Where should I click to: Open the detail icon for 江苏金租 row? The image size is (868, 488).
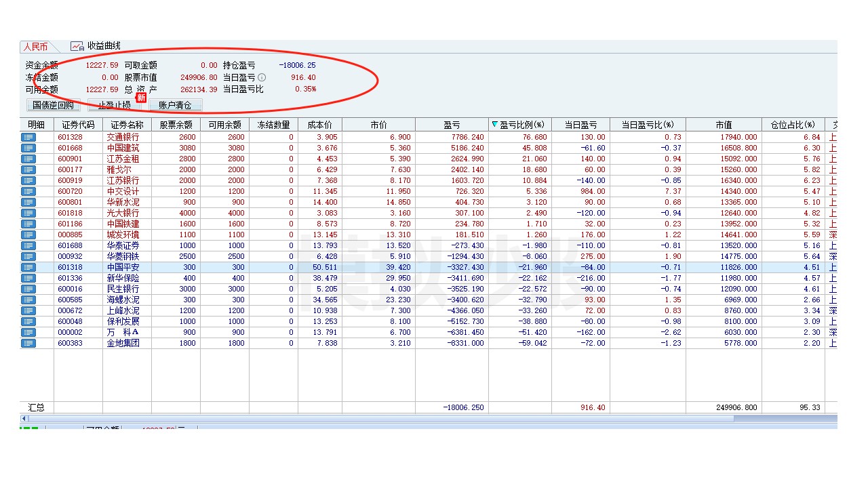28,159
